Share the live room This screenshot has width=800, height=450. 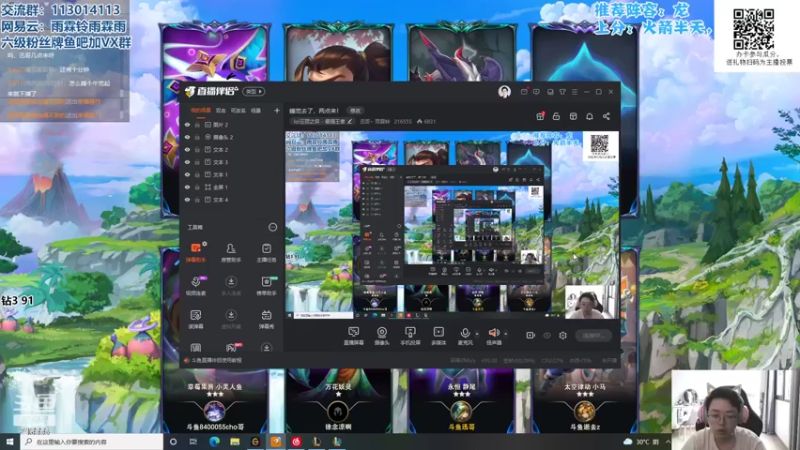[606, 116]
